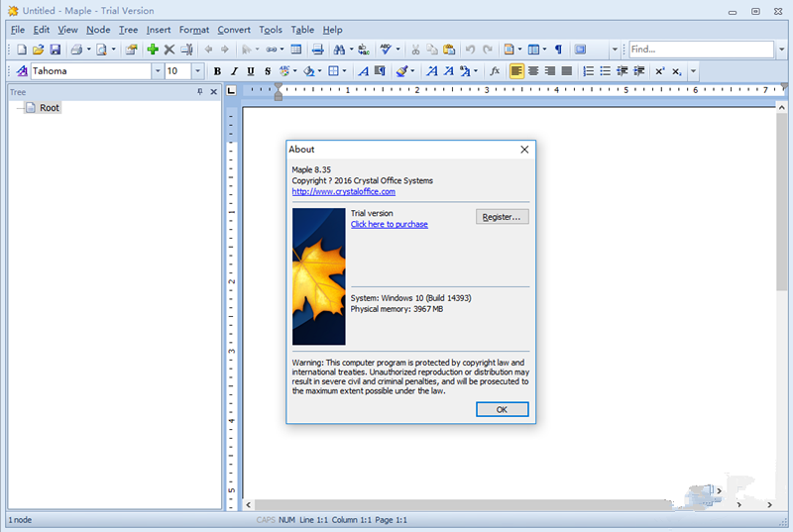Viewport: 793px width, 532px height.
Task: Click the Undo arrow icon
Action: click(x=470, y=50)
